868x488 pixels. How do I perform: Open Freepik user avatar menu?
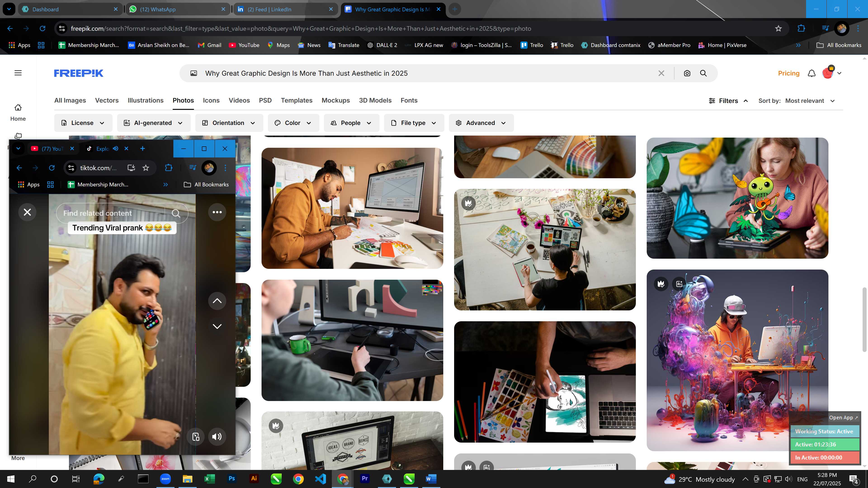(x=831, y=72)
